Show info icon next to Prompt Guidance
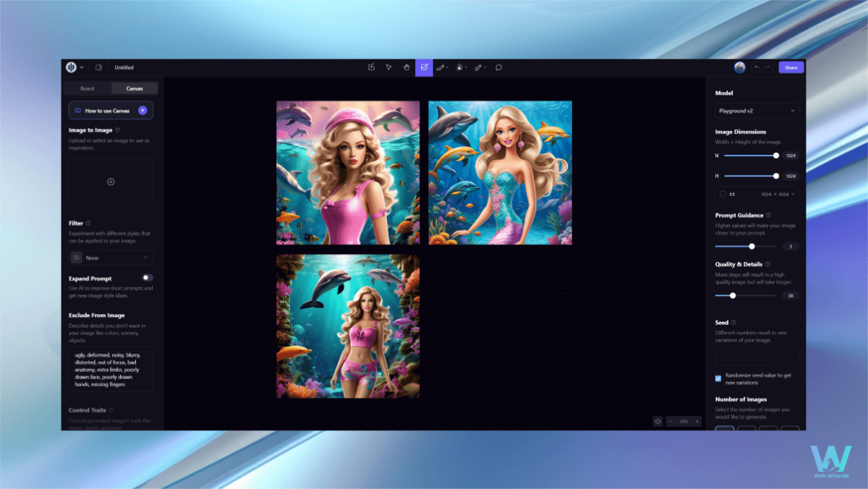The width and height of the screenshot is (868, 489). pos(768,215)
